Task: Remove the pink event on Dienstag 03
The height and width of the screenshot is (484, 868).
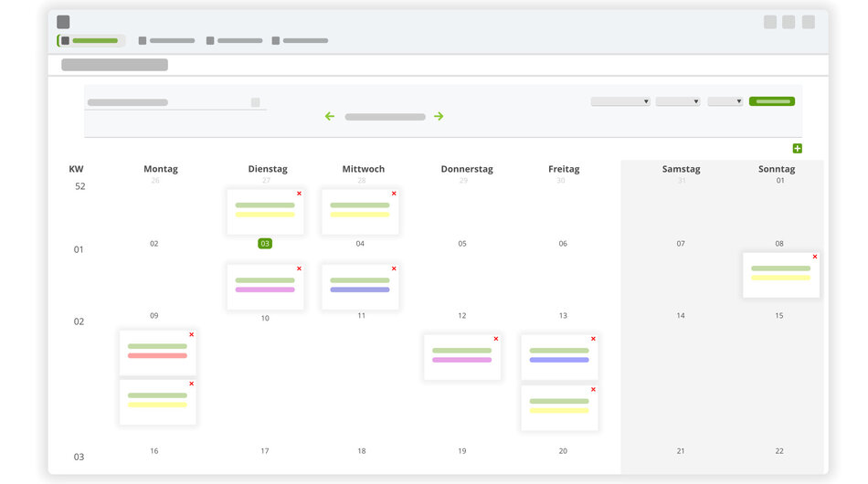Action: [299, 268]
